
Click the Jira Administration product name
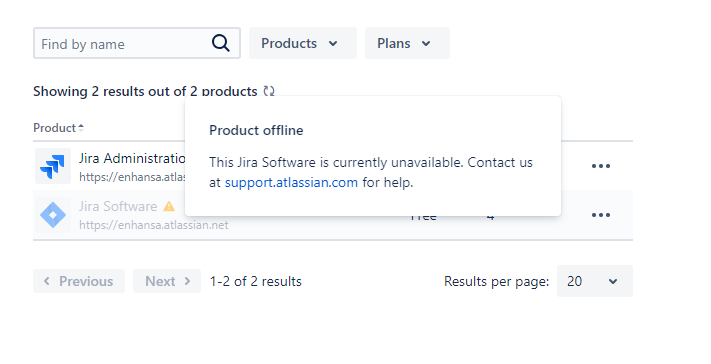[x=132, y=158]
